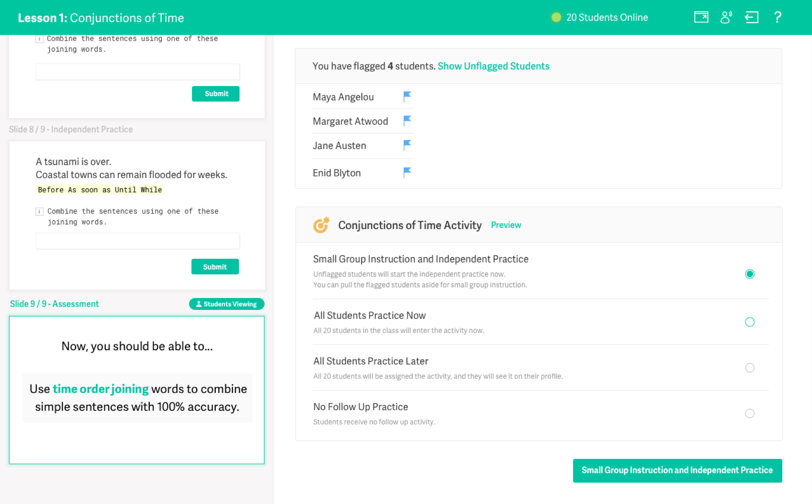Click the student announcement icon in the header

pyautogui.click(x=726, y=17)
